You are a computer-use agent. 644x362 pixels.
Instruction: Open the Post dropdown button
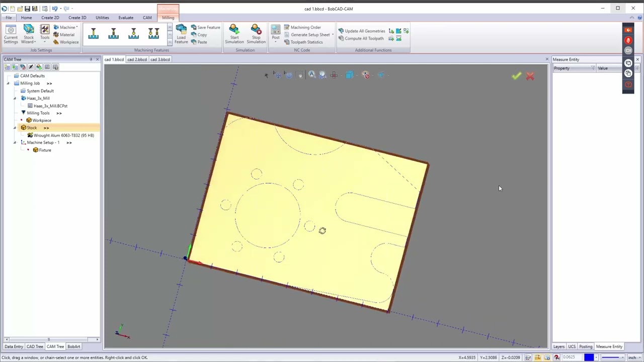click(276, 34)
